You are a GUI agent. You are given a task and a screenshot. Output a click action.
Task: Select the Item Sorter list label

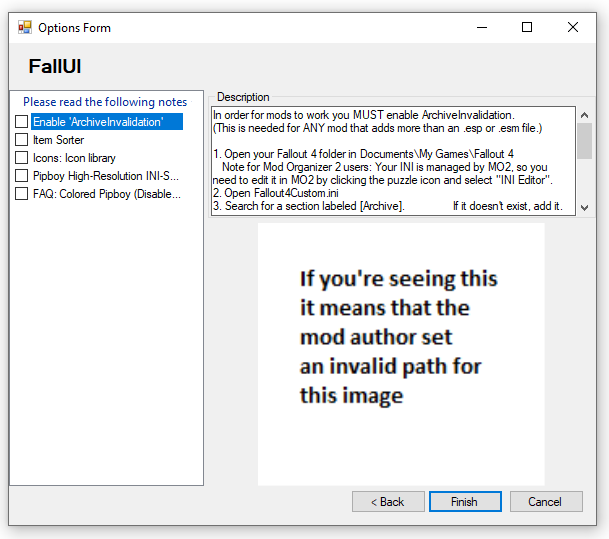coord(58,140)
